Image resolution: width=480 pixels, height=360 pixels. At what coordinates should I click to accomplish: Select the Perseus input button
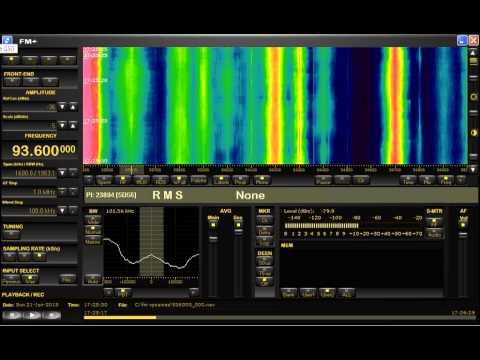pos(11,279)
